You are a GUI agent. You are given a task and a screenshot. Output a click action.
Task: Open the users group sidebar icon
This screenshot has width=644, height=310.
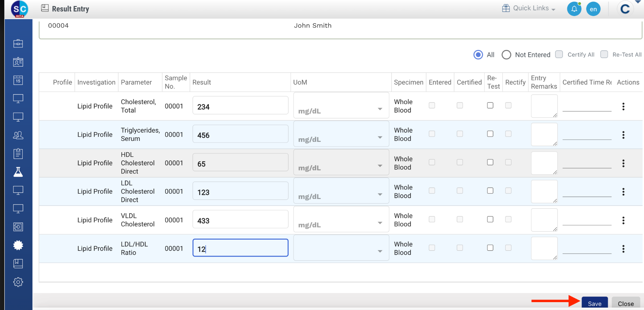tap(18, 135)
